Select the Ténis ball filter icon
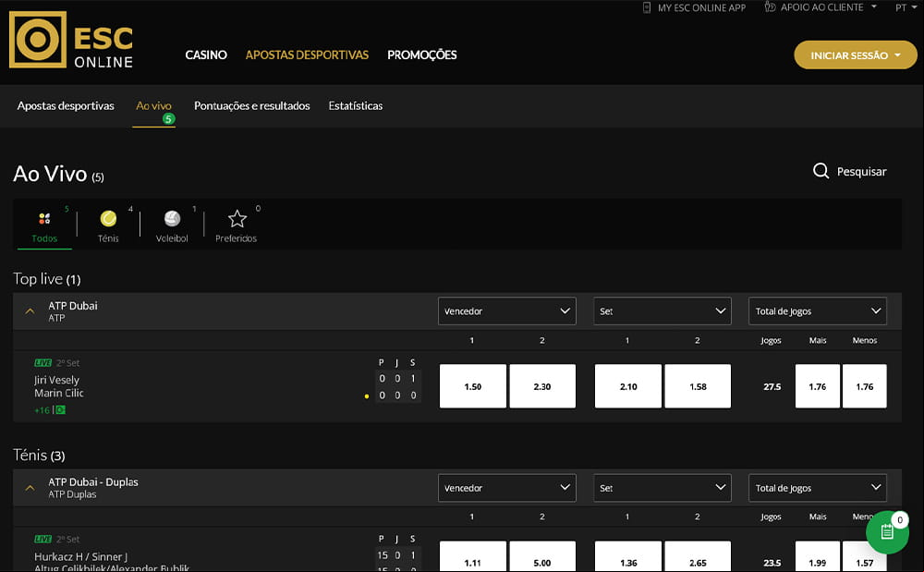The height and width of the screenshot is (572, 924). click(108, 219)
